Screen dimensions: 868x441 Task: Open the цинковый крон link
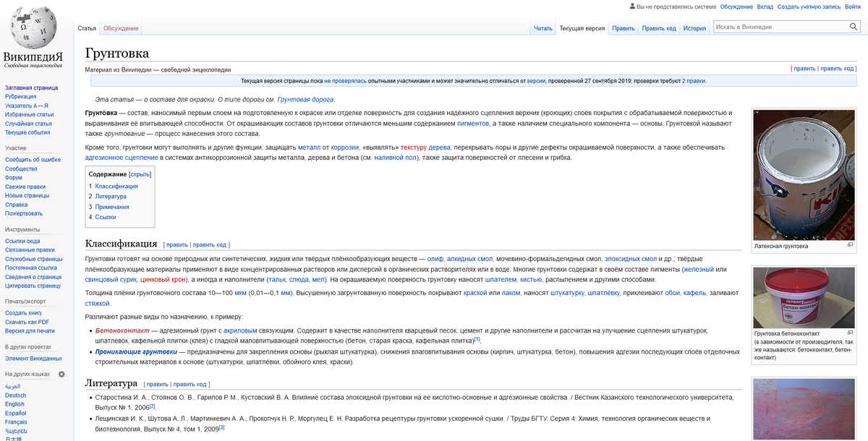[163, 279]
